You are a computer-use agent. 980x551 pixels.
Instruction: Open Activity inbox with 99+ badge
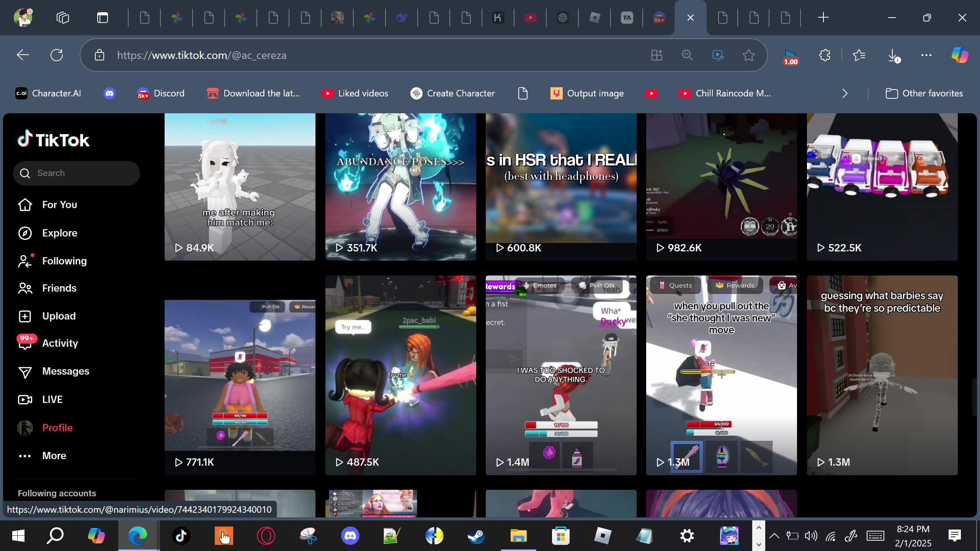click(x=25, y=343)
